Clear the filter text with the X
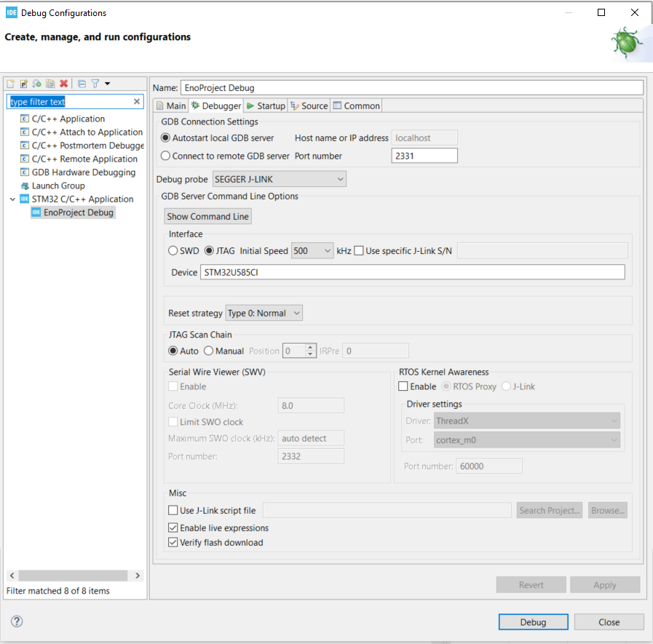653x644 pixels. click(137, 102)
